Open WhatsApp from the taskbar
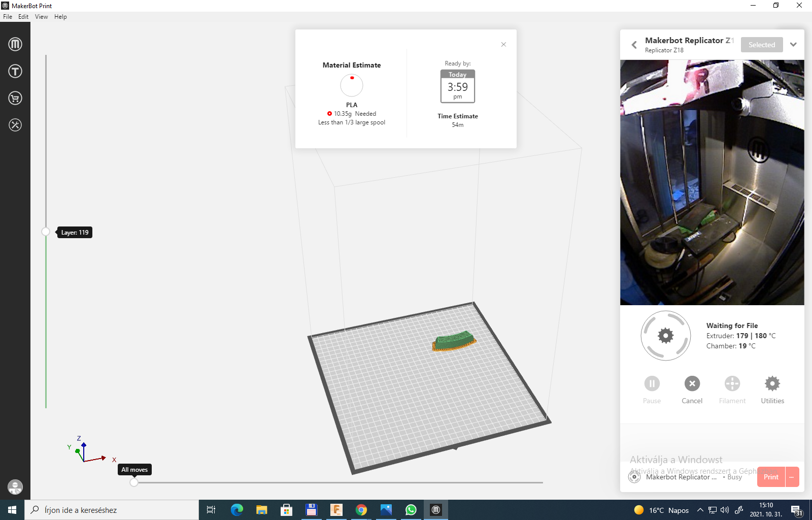812x520 pixels. [411, 510]
